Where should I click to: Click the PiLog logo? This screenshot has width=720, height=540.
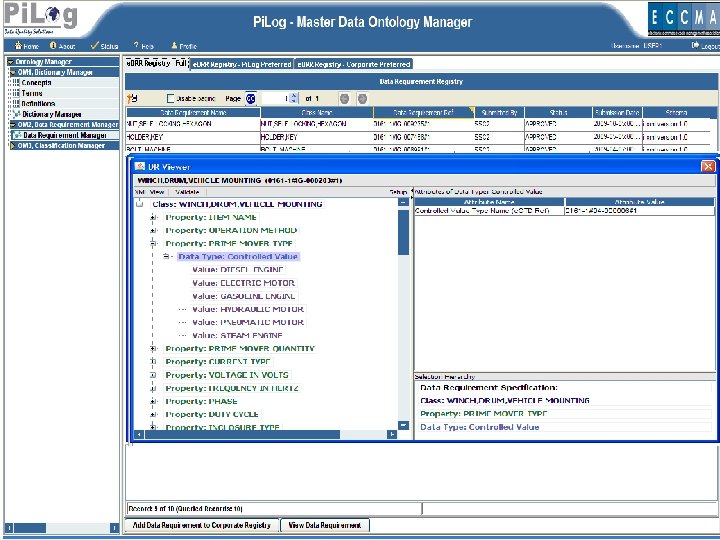tap(40, 18)
